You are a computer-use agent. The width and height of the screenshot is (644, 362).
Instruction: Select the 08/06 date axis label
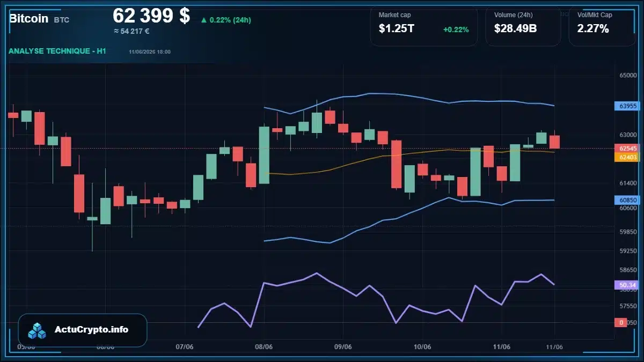tap(264, 347)
